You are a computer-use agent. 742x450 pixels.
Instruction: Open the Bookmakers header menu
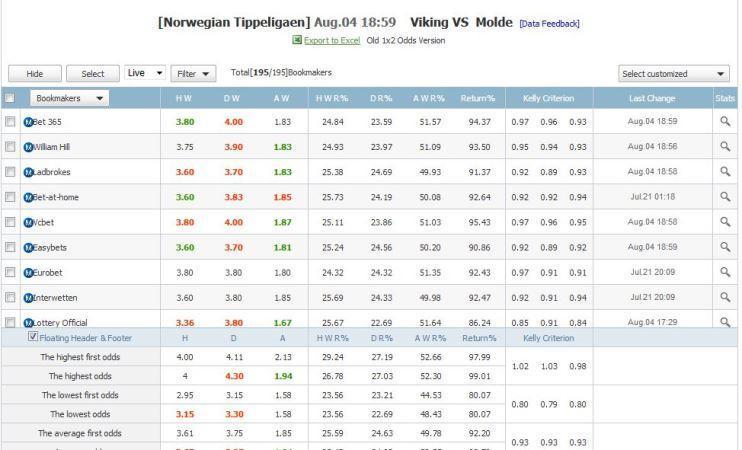point(69,98)
